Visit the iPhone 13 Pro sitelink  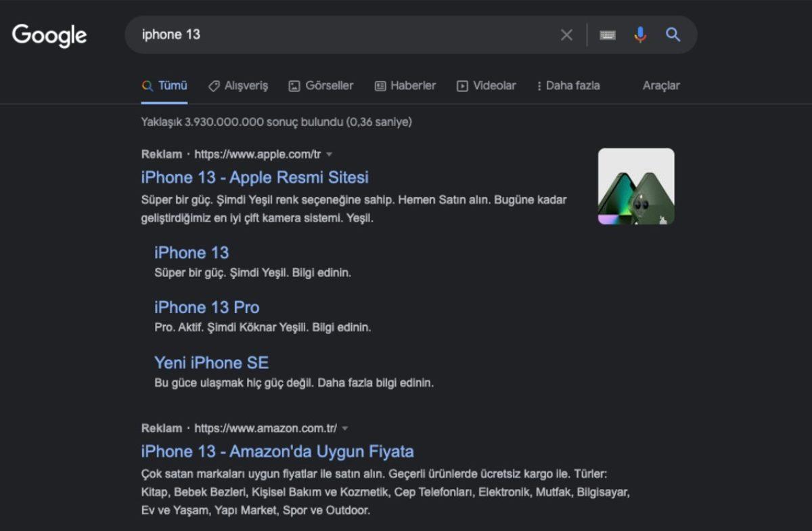click(206, 307)
